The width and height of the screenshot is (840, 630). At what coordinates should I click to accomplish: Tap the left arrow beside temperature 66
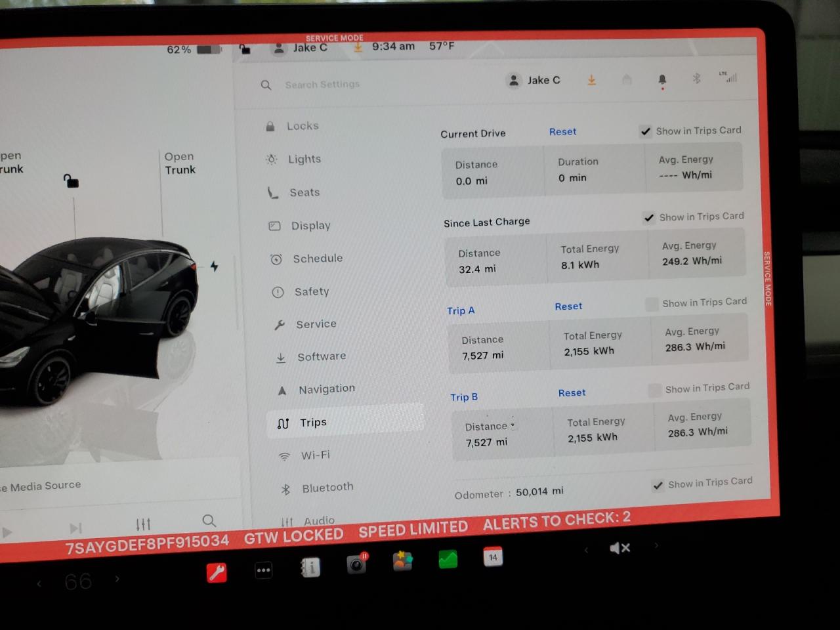[x=39, y=583]
